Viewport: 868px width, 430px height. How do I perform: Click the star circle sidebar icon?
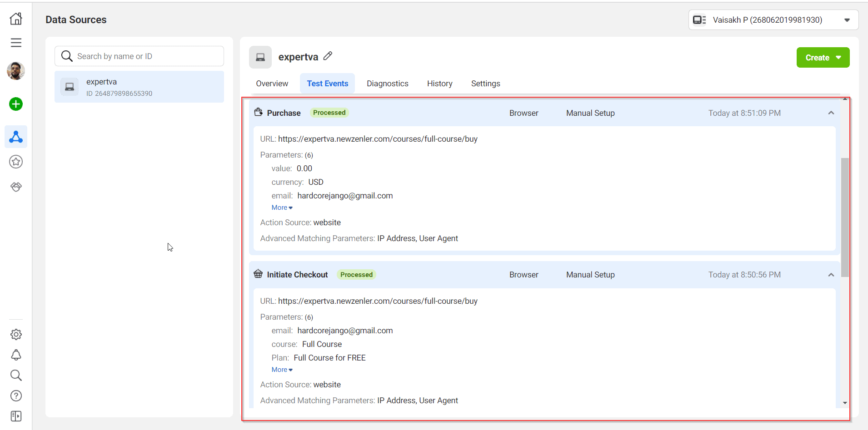click(x=16, y=162)
